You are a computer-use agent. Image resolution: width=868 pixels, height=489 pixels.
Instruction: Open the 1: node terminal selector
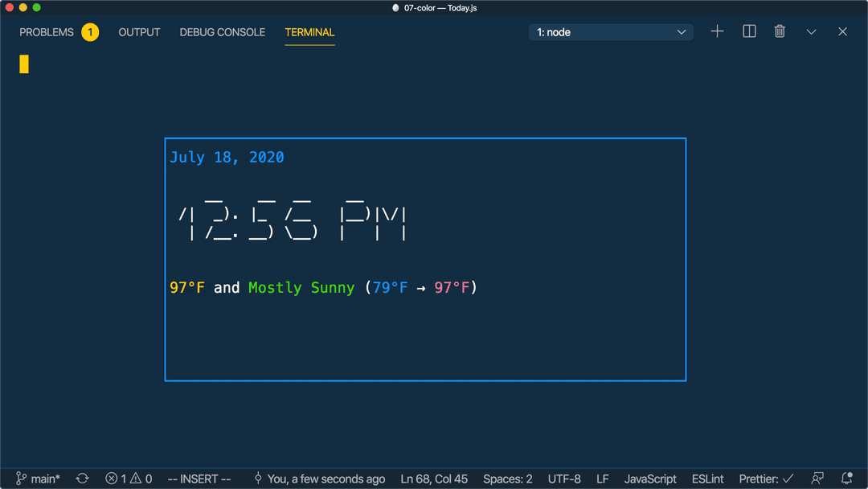point(610,31)
